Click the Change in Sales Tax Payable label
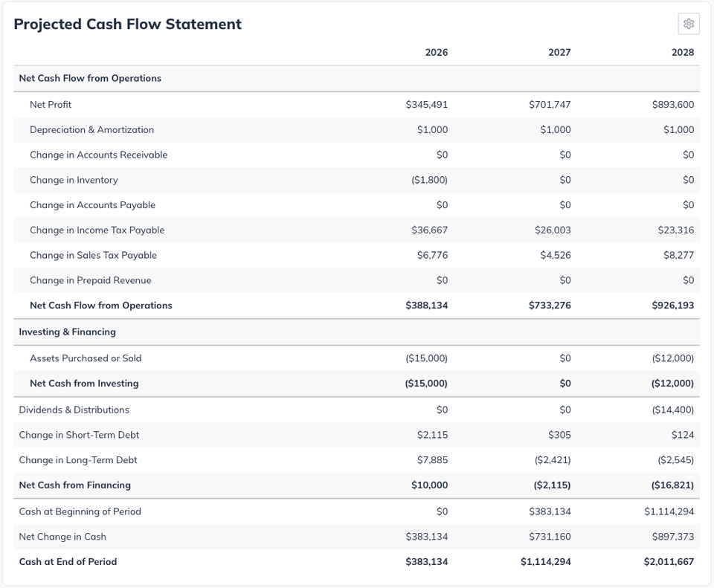Image resolution: width=714 pixels, height=588 pixels. pyautogui.click(x=93, y=255)
